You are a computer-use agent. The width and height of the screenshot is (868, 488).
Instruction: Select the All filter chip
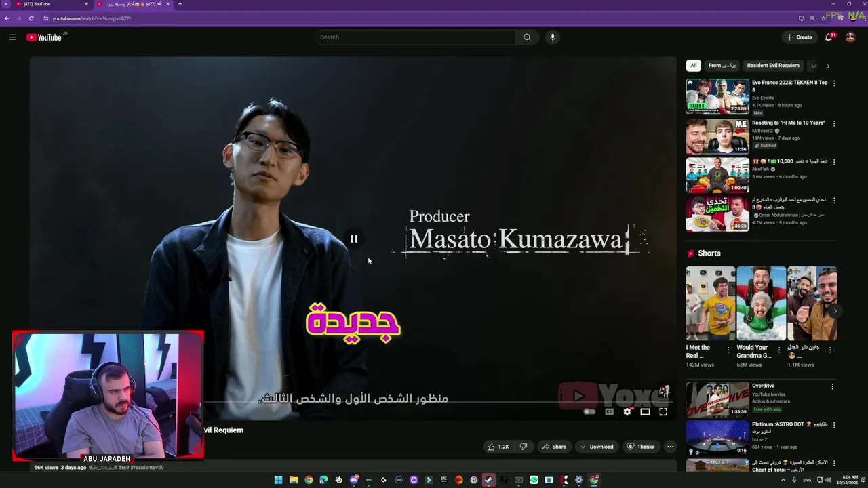[693, 66]
